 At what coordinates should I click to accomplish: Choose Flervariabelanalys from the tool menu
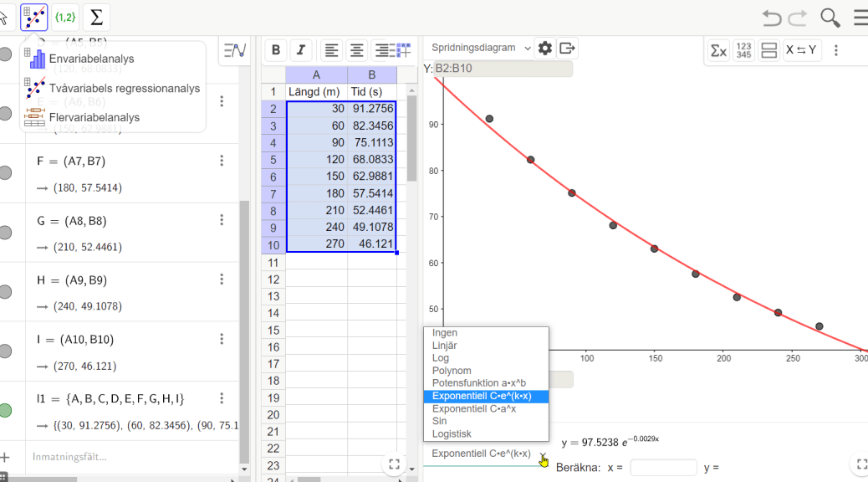coord(94,118)
